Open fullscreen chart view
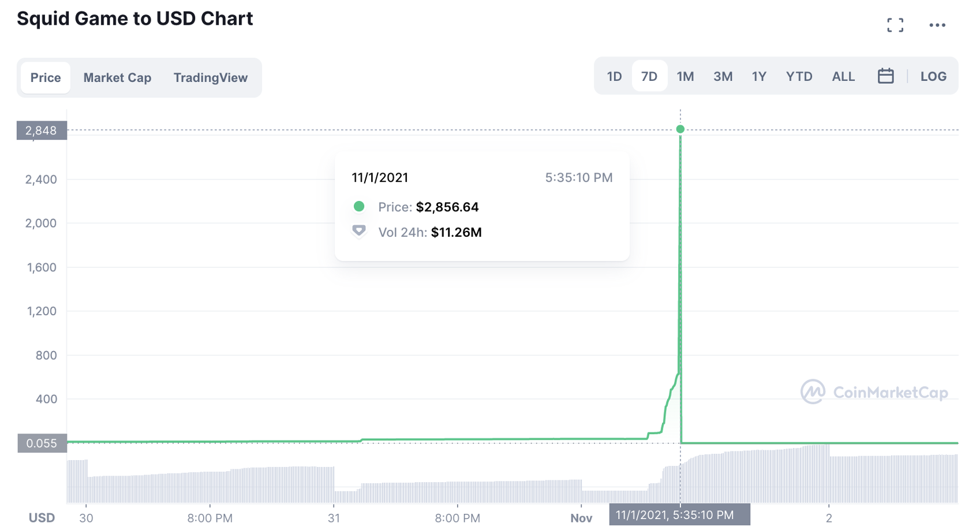The image size is (980, 530). point(895,25)
